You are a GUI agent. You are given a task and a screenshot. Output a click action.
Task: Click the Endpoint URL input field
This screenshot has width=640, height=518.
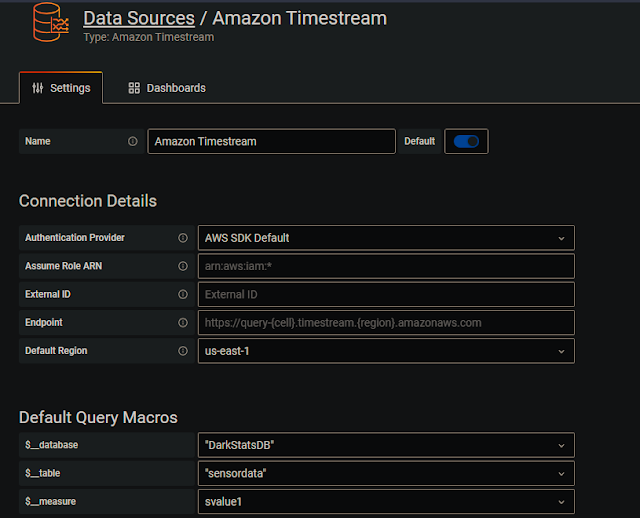click(386, 322)
